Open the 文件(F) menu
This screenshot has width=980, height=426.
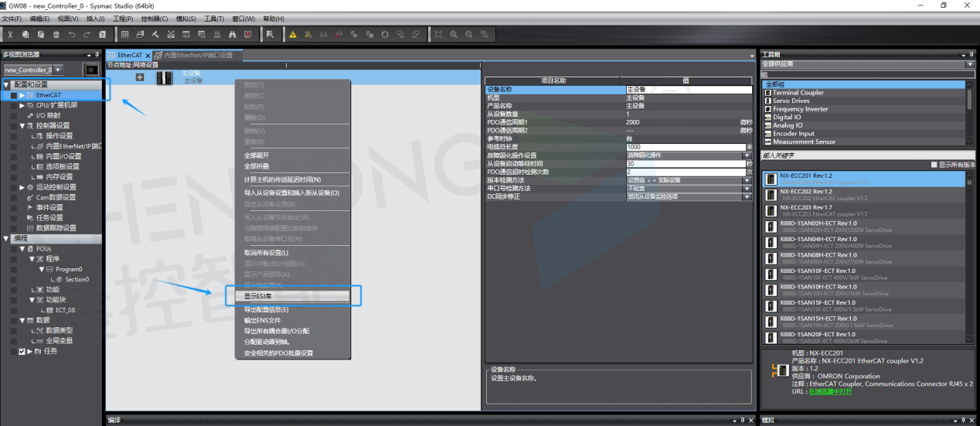(x=12, y=19)
